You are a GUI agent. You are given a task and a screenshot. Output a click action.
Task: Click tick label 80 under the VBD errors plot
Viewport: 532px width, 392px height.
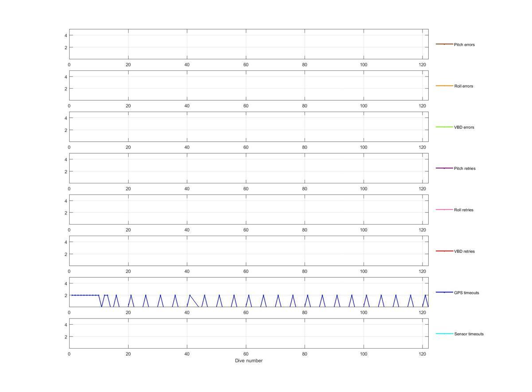pyautogui.click(x=305, y=147)
